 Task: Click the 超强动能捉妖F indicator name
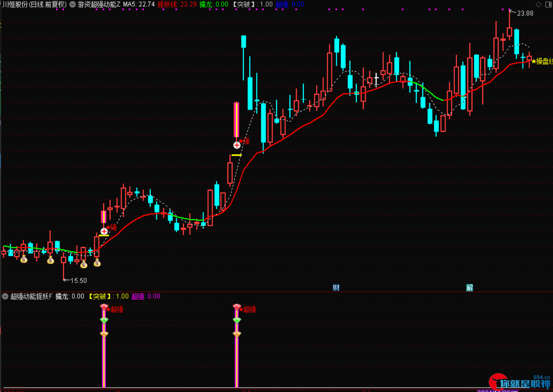coord(31,296)
